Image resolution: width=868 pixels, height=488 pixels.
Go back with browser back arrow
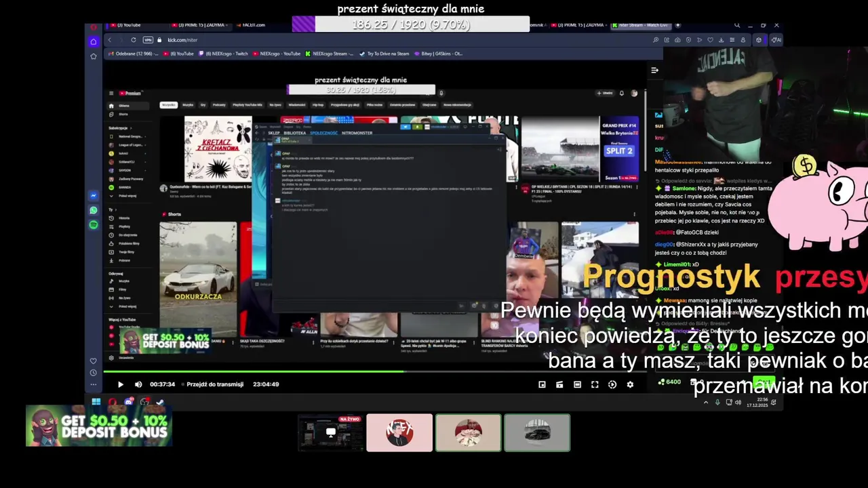(109, 40)
